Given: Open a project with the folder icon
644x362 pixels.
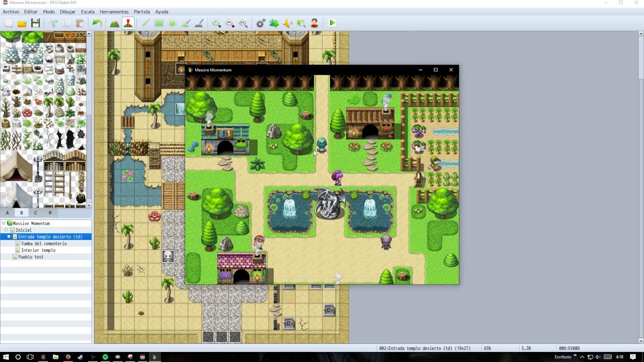Looking at the screenshot, I should pyautogui.click(x=22, y=23).
